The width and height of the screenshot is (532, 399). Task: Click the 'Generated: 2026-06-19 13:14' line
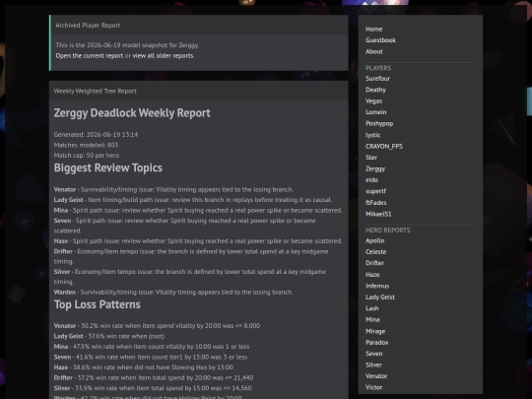[96, 135]
